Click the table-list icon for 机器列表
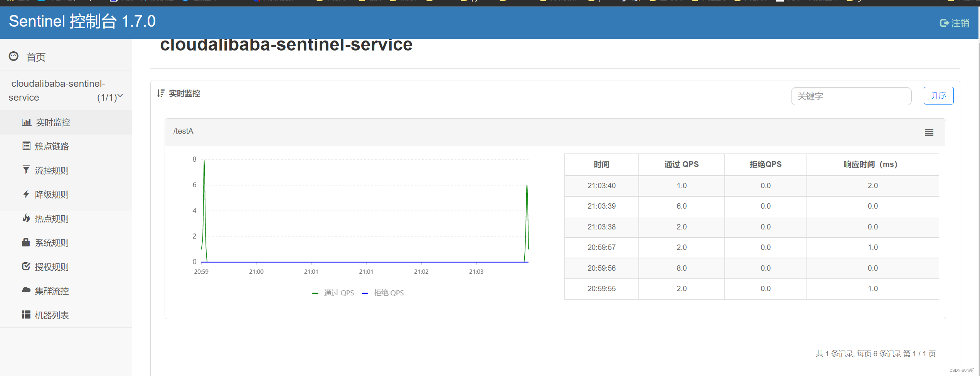Viewport: 980px width, 376px height. 26,315
